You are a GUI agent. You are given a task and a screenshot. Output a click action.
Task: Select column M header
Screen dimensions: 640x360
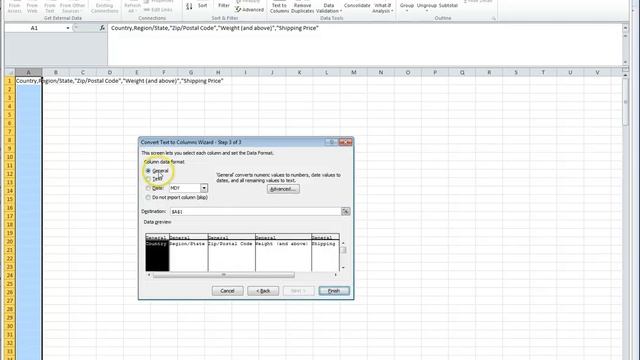353,72
